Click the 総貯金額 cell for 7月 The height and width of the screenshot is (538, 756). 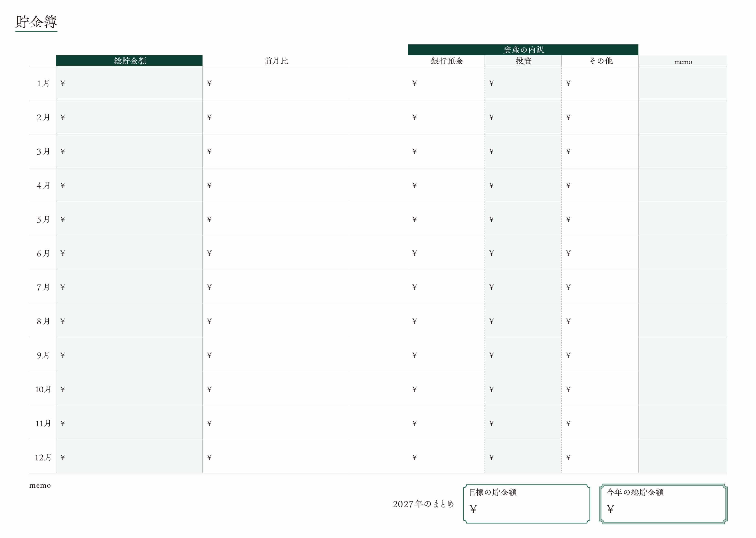click(129, 287)
